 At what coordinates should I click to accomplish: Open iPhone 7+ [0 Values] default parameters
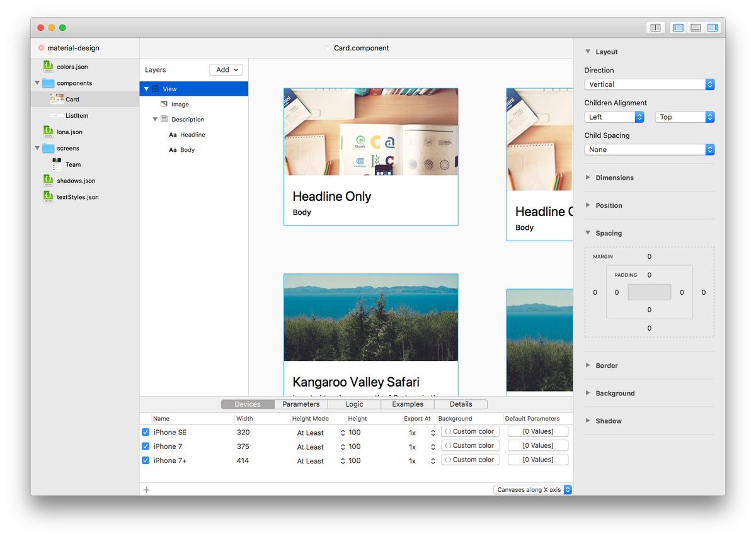point(538,460)
